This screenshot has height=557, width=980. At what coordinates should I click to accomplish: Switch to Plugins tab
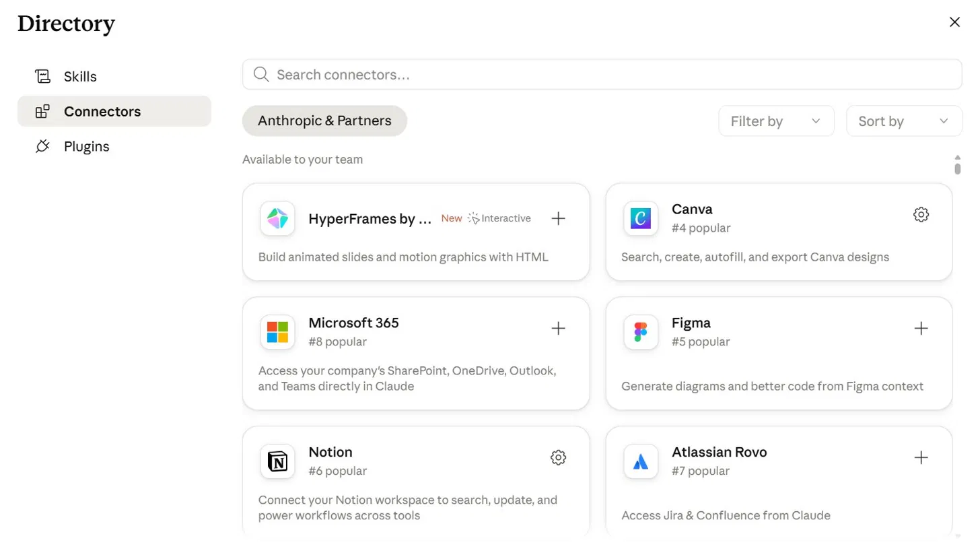click(114, 146)
